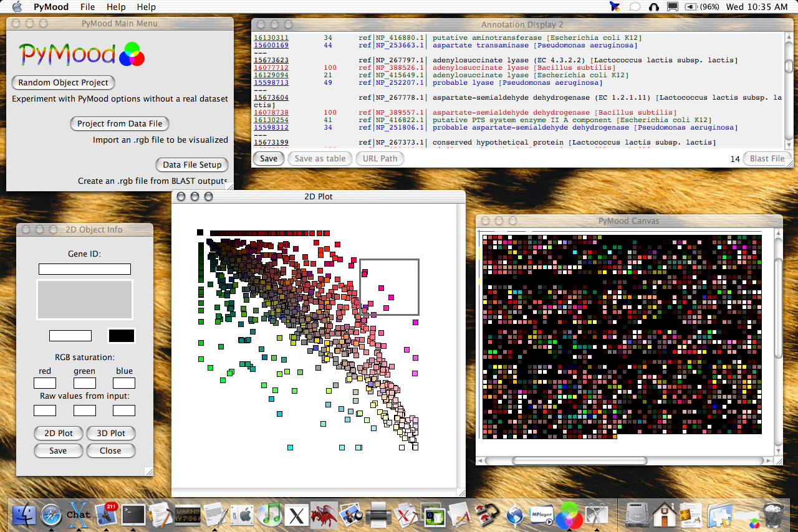Click Close in the 2D Object Info window
798x532 pixels.
(110, 450)
